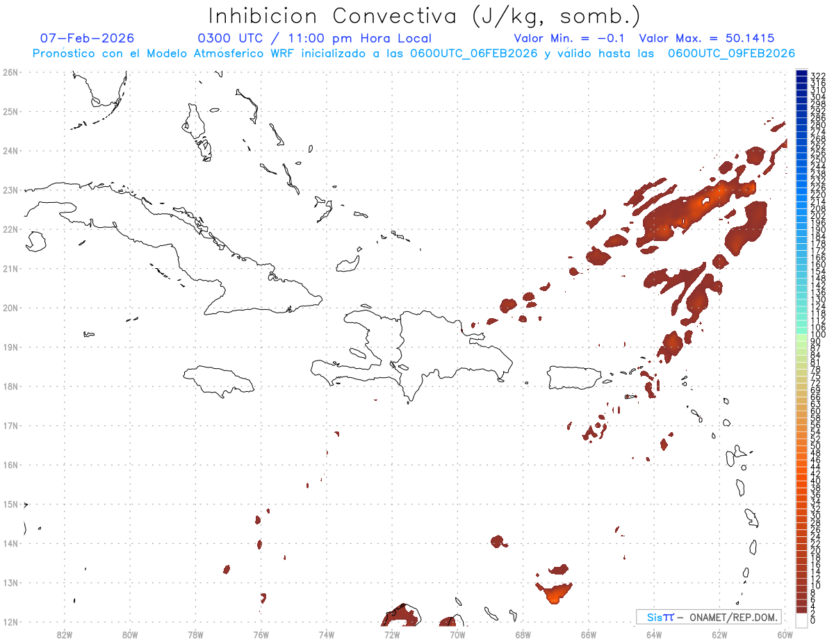Click the '16N' latitude label
Image resolution: width=834 pixels, height=644 pixels.
click(10, 465)
